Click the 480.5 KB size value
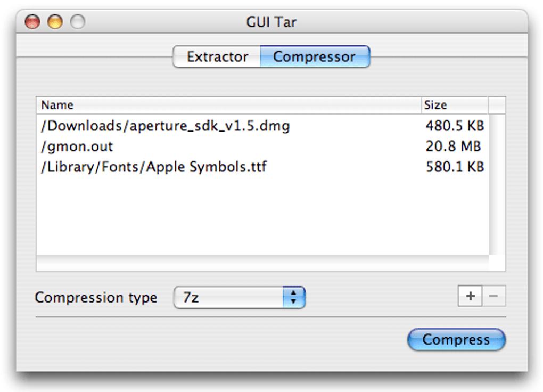 click(455, 126)
